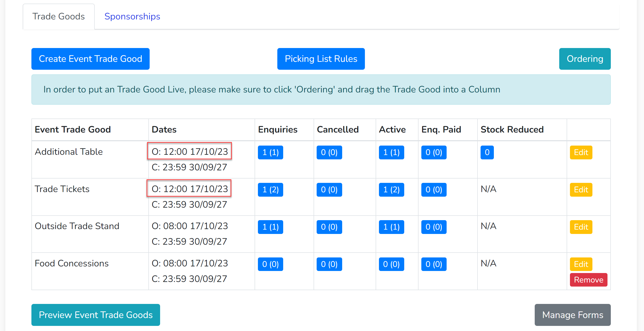Viewport: 644px width, 331px height.
Task: Open Trade Tickets Enq. Paid badge
Action: click(x=434, y=190)
